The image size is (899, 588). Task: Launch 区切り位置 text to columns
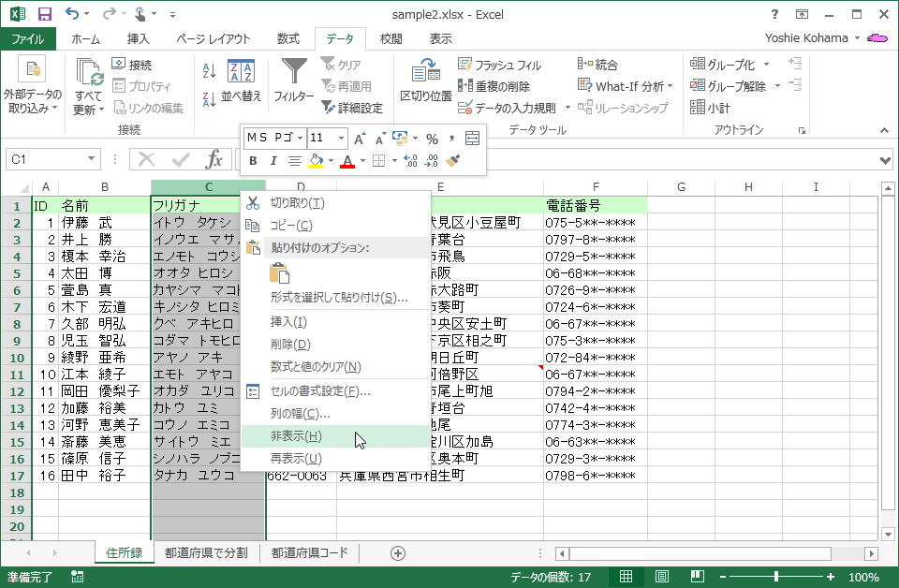tap(426, 81)
